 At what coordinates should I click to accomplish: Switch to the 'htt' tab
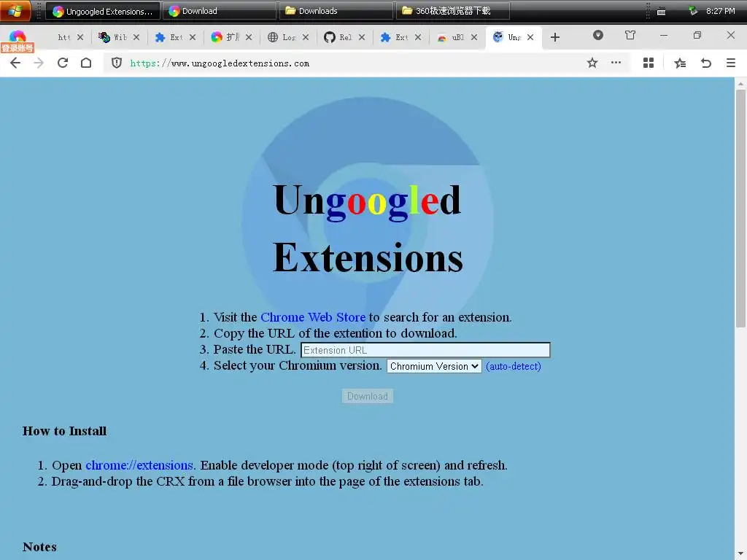63,37
